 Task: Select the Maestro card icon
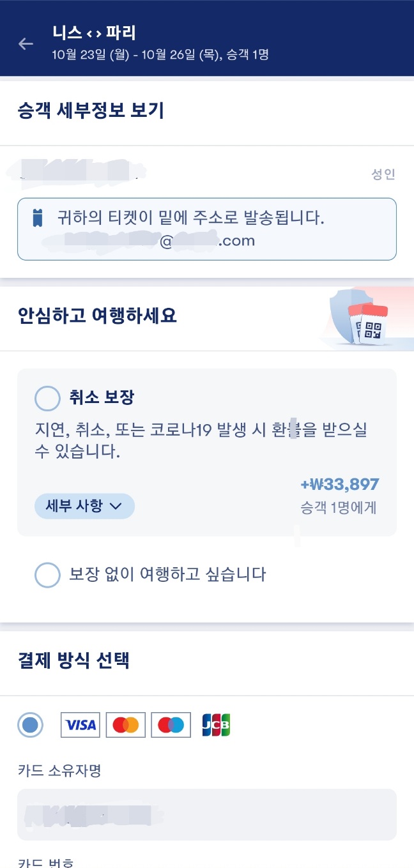(171, 724)
